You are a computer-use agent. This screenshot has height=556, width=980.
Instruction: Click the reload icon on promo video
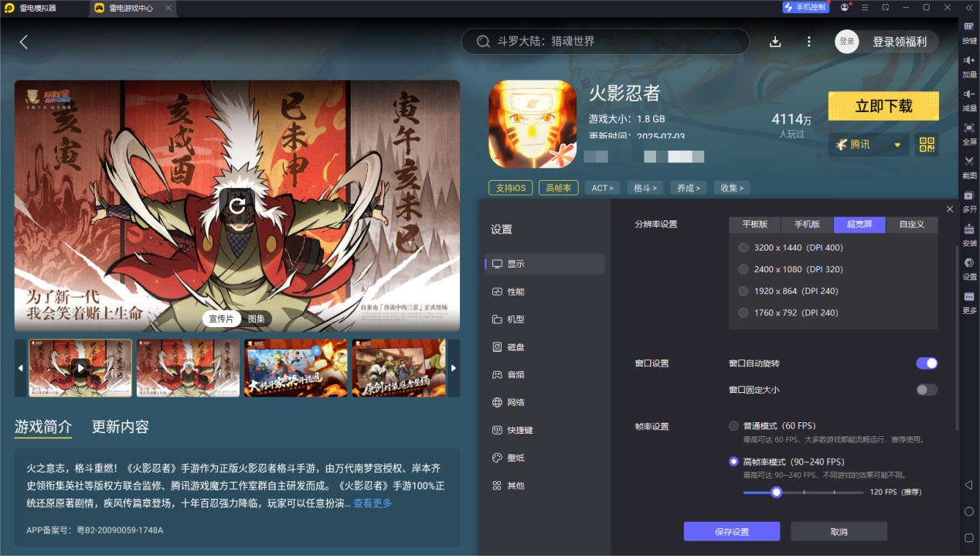click(237, 205)
